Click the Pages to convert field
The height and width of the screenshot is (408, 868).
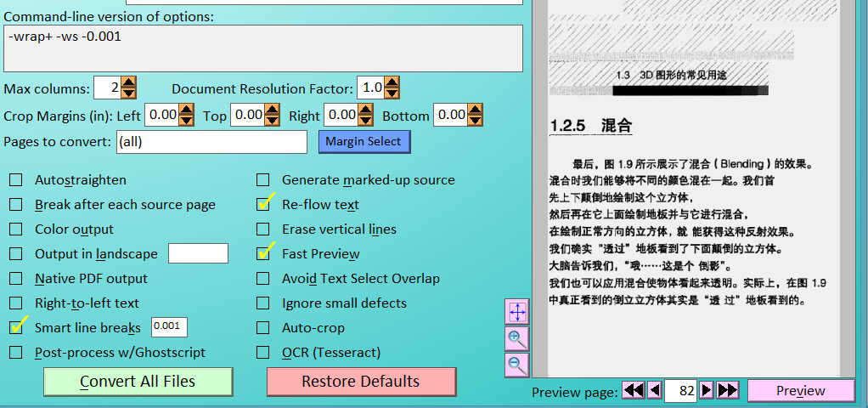[x=211, y=142]
